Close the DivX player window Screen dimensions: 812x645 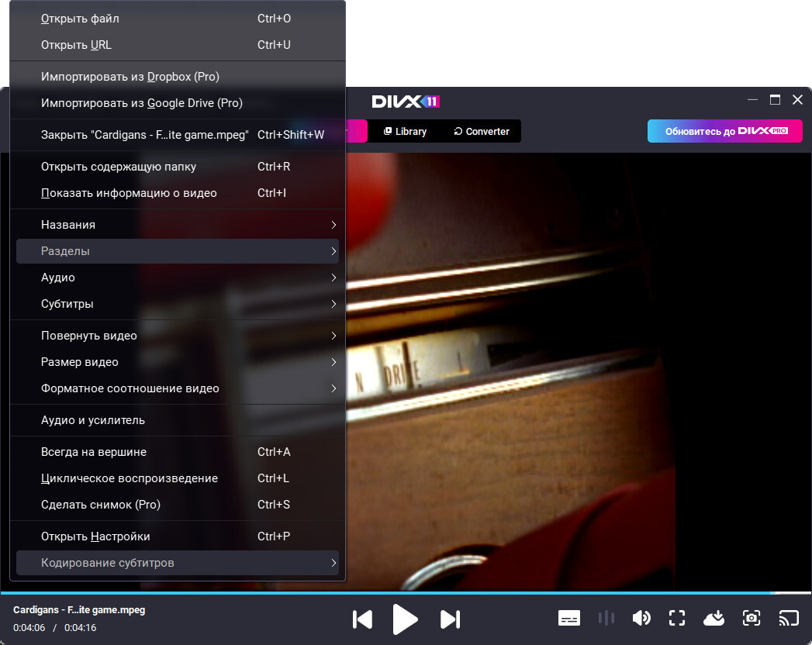[797, 100]
